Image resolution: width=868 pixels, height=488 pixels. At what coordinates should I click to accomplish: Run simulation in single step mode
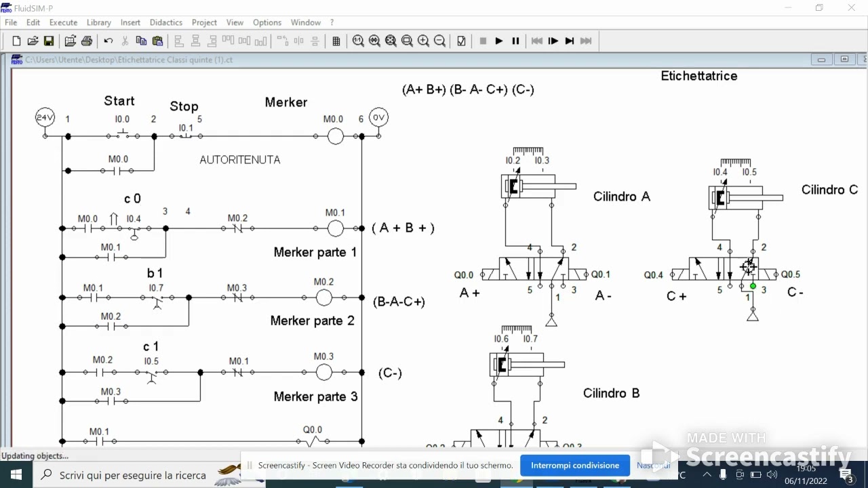pyautogui.click(x=553, y=41)
